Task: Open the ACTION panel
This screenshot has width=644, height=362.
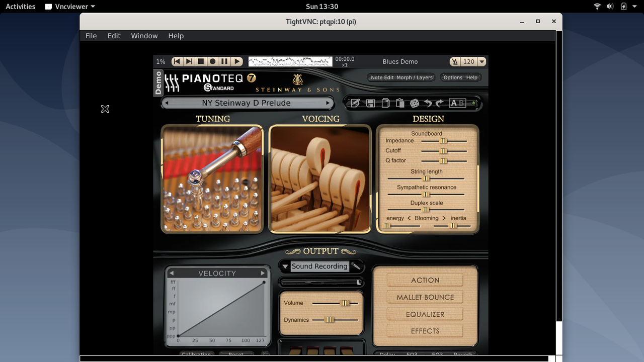Action: click(x=425, y=280)
